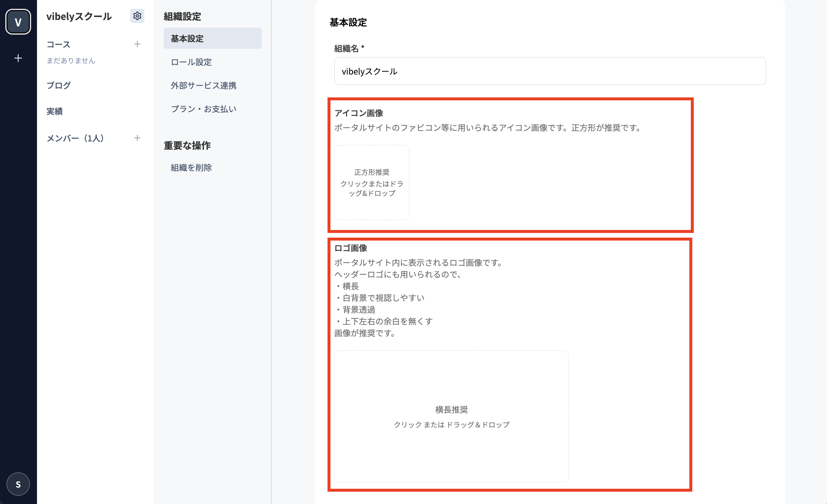Click the 横長推奨 logo upload dropzone

tap(451, 416)
